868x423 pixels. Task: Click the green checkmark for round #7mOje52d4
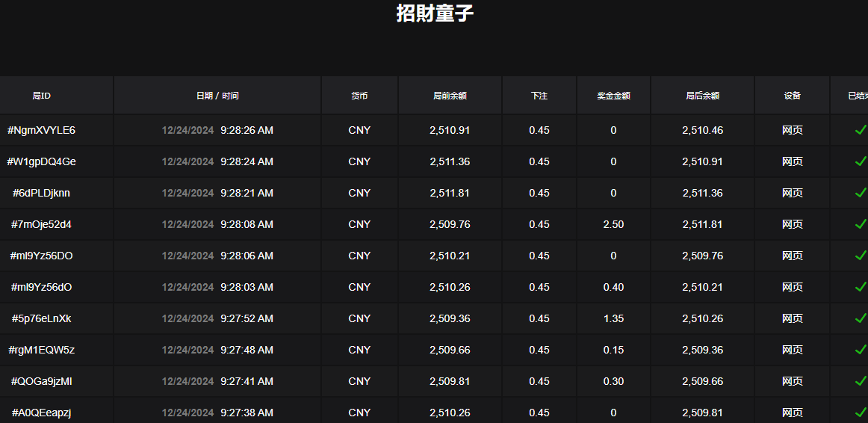click(x=860, y=224)
